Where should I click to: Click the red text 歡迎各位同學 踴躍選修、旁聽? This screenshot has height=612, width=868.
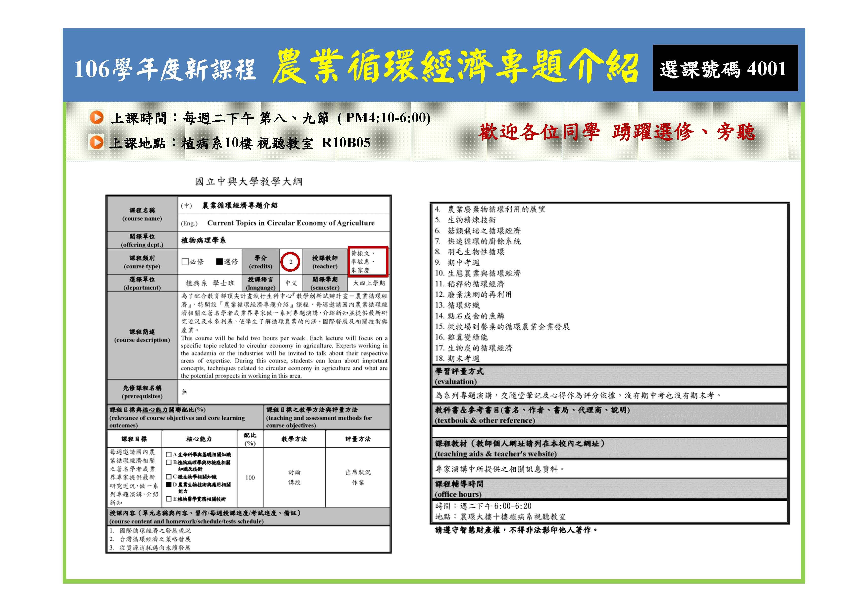617,132
